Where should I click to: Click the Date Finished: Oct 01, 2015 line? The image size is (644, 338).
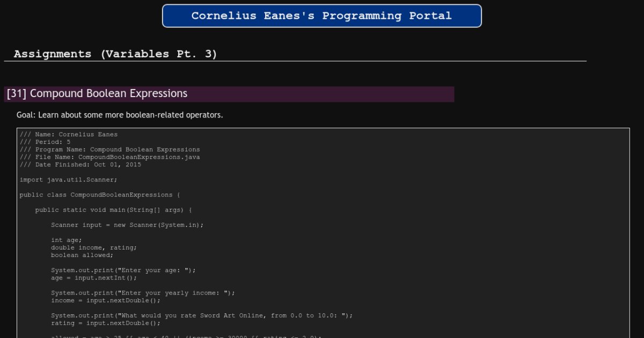point(80,165)
